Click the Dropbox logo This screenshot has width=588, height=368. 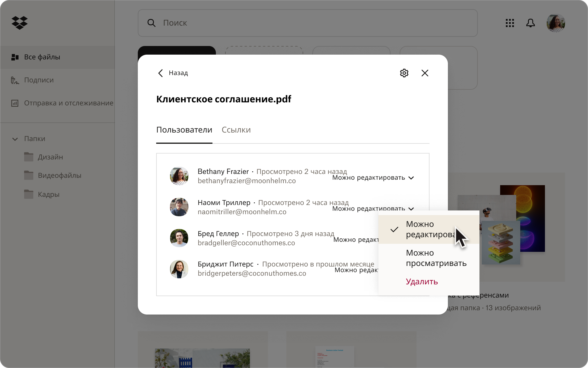19,23
